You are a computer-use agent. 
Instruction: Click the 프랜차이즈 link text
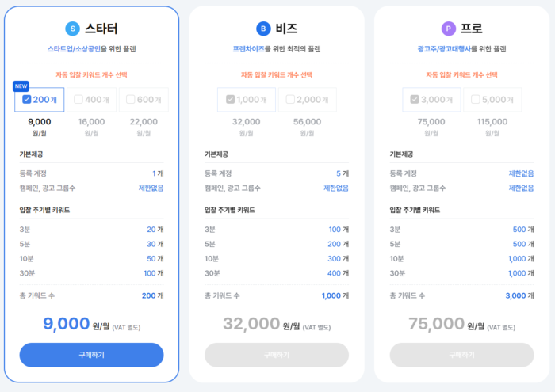[248, 49]
